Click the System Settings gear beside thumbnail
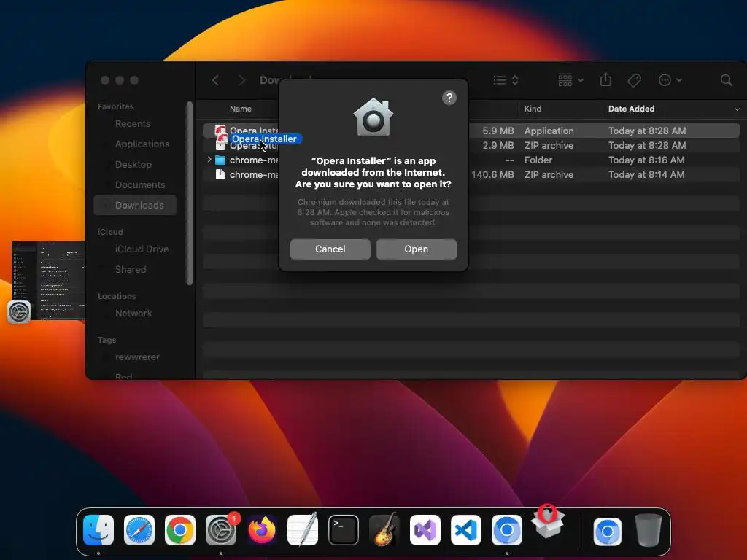This screenshot has height=560, width=747. click(19, 312)
